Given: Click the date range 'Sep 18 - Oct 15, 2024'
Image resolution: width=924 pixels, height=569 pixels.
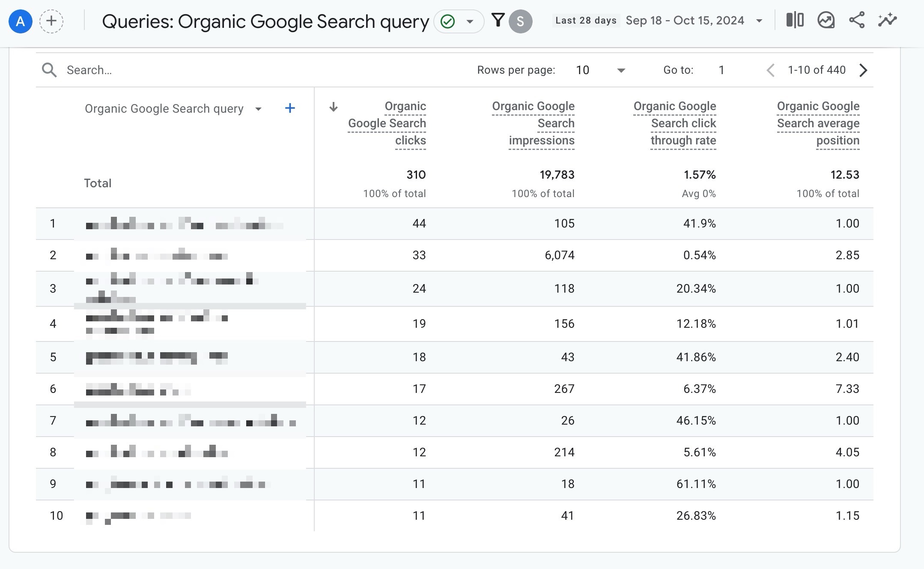Looking at the screenshot, I should [685, 21].
